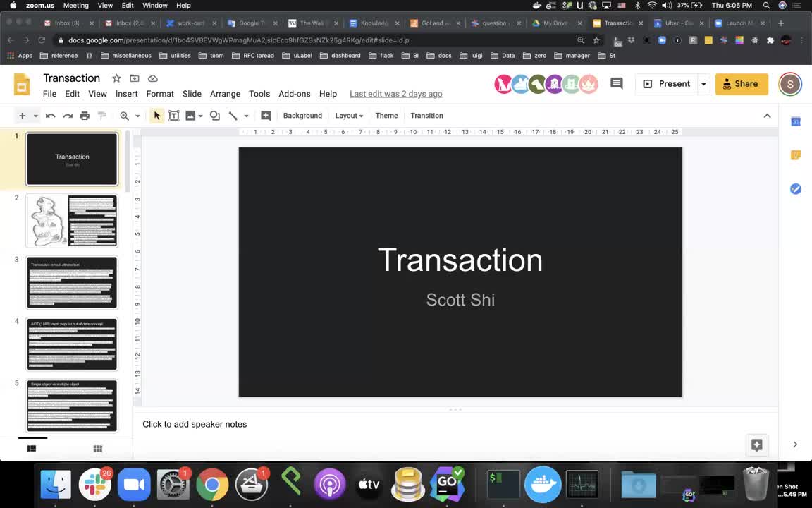
Task: Click the zoom magnifier tool
Action: click(124, 116)
